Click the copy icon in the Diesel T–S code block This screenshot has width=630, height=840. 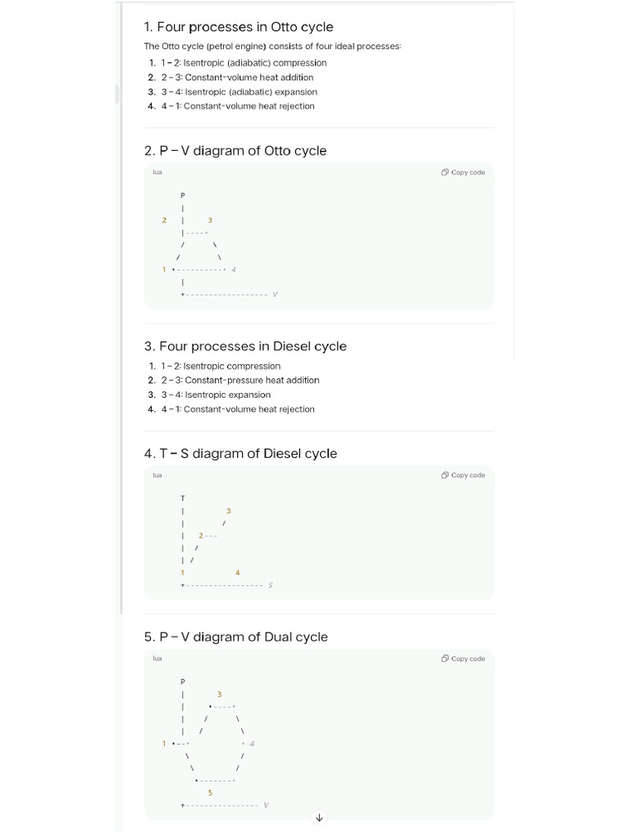coord(445,475)
